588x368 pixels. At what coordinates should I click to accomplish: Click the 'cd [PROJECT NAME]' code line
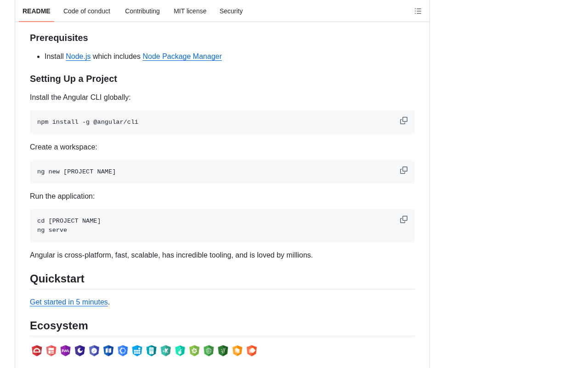(69, 221)
